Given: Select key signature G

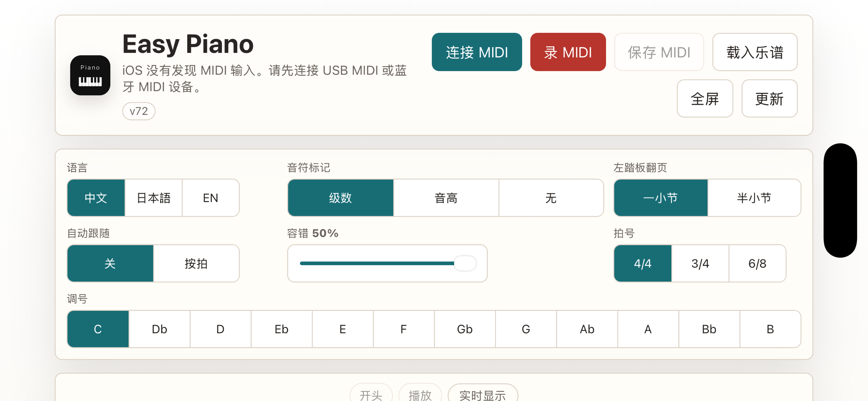Looking at the screenshot, I should click(x=526, y=329).
